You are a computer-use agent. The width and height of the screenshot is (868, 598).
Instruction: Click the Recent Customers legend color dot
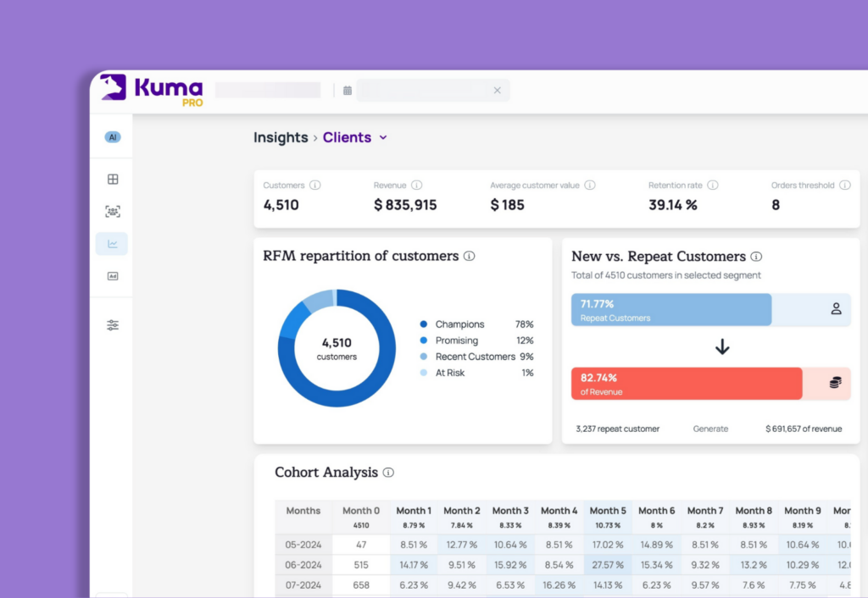[424, 357]
